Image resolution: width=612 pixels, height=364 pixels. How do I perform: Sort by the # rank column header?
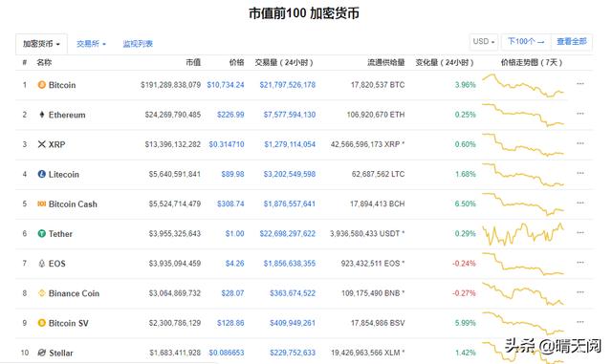point(25,62)
